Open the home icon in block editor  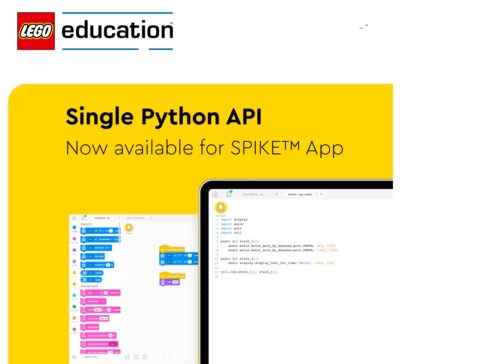[x=74, y=218]
